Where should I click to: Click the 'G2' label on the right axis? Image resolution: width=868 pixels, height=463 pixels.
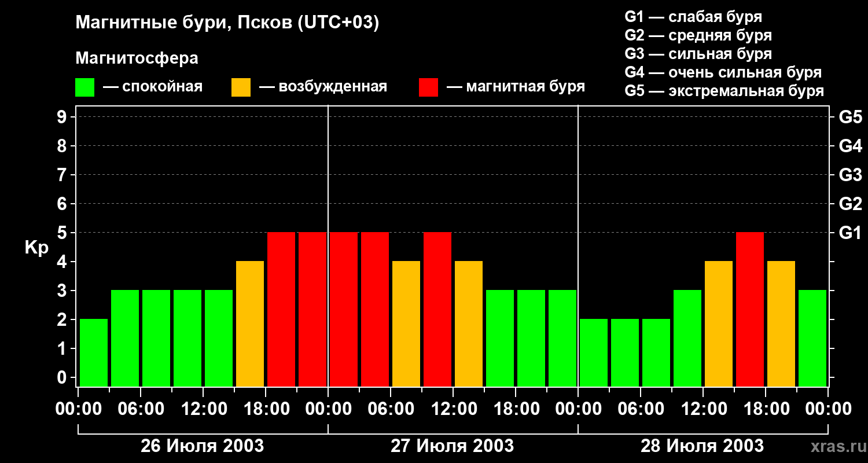point(851,204)
